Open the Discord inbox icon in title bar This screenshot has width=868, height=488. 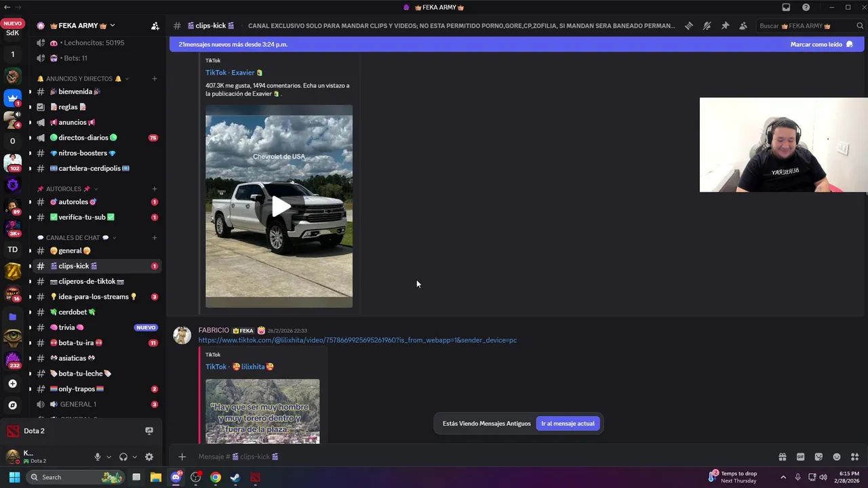[786, 7]
